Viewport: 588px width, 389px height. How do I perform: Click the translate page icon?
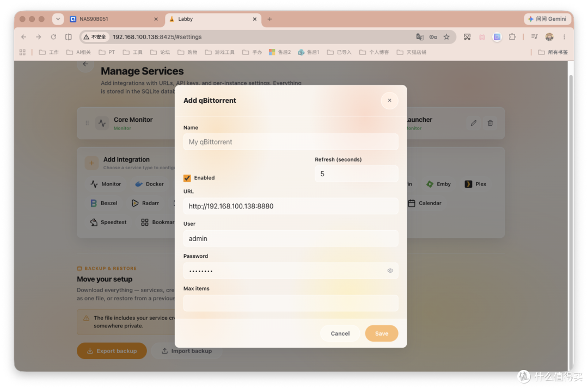pos(420,37)
